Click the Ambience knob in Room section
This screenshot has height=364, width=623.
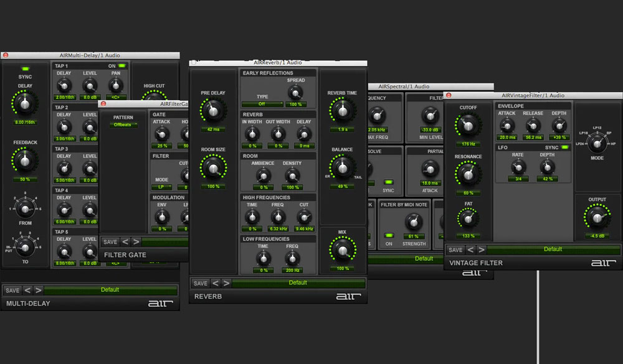pyautogui.click(x=263, y=175)
